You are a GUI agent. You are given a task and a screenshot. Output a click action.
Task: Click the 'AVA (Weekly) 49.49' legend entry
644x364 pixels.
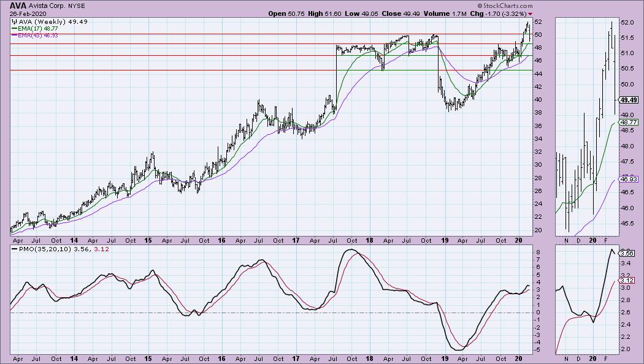click(x=50, y=21)
